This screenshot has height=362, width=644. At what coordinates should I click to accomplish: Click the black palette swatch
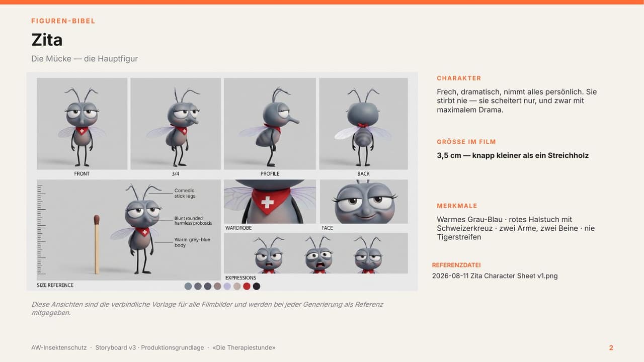tap(257, 286)
